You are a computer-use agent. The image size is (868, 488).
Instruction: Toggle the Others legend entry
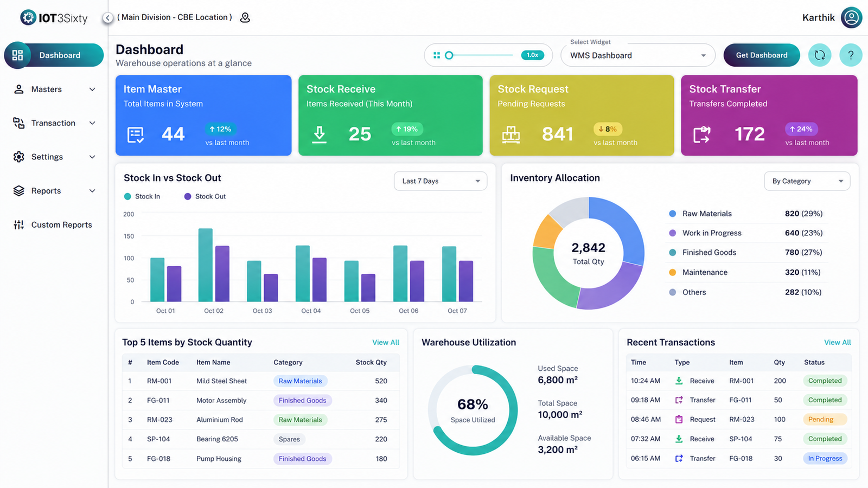click(687, 292)
